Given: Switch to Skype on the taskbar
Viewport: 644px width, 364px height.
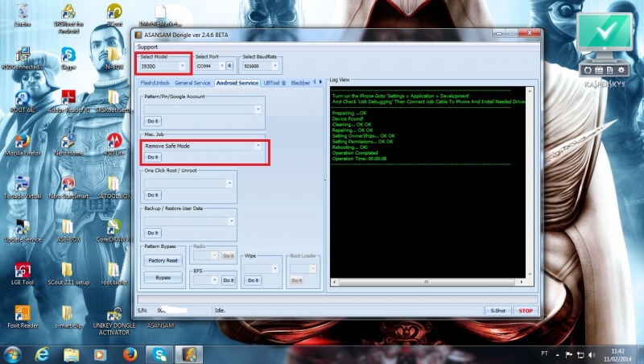Looking at the screenshot, I should coord(159,354).
